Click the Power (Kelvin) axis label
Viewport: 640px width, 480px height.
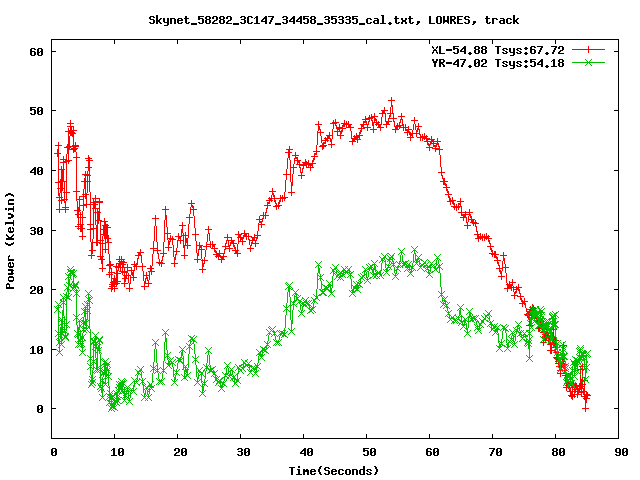[x=10, y=241]
